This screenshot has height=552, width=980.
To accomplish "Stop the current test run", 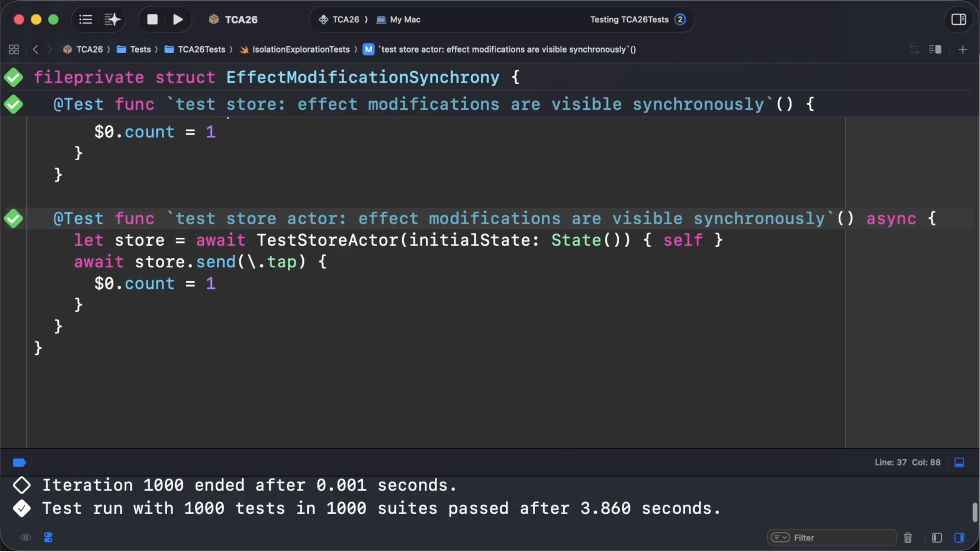I will pos(152,19).
